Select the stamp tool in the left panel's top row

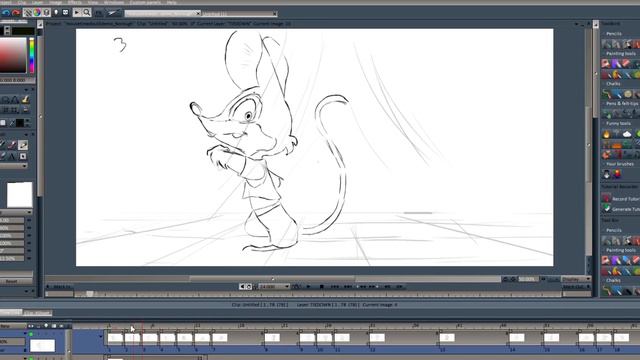coord(25,99)
